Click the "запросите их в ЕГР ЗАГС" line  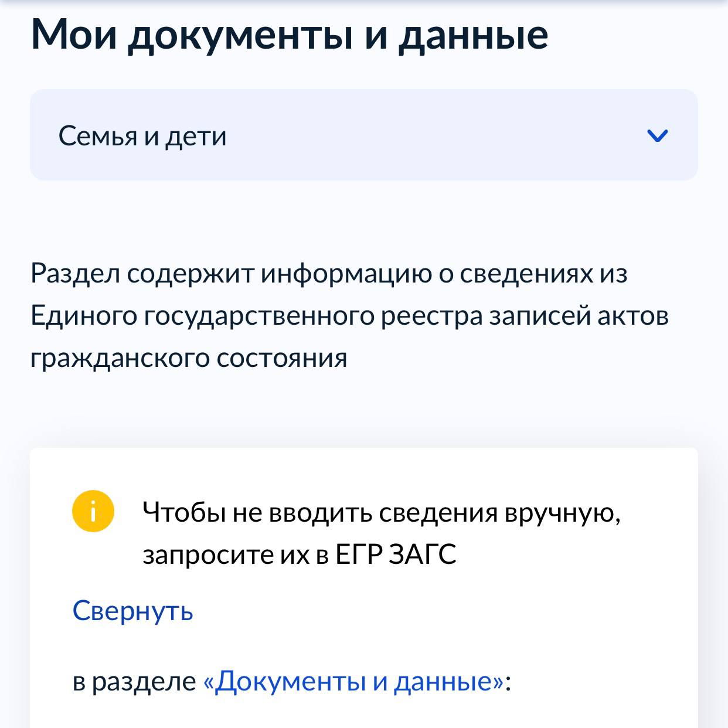(299, 554)
